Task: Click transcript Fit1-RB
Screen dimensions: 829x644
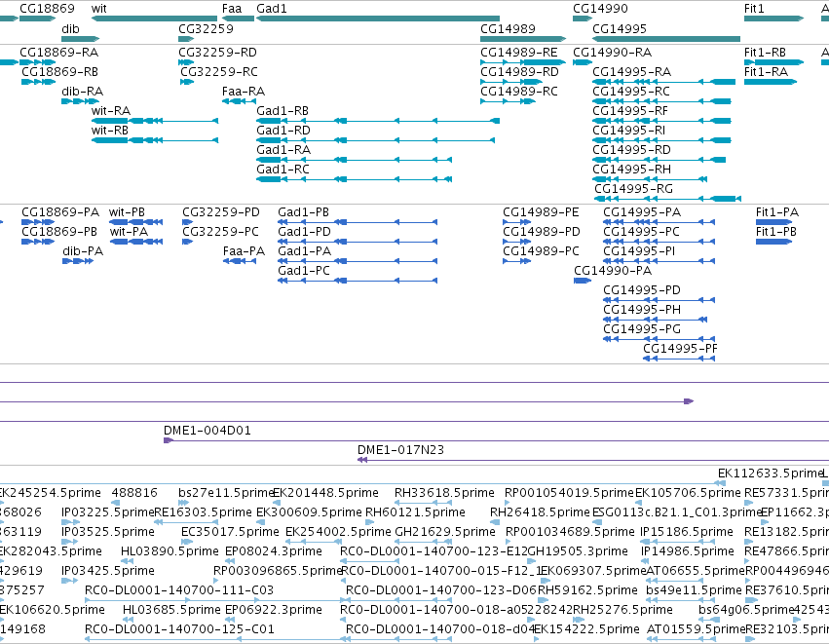Action: 774,62
